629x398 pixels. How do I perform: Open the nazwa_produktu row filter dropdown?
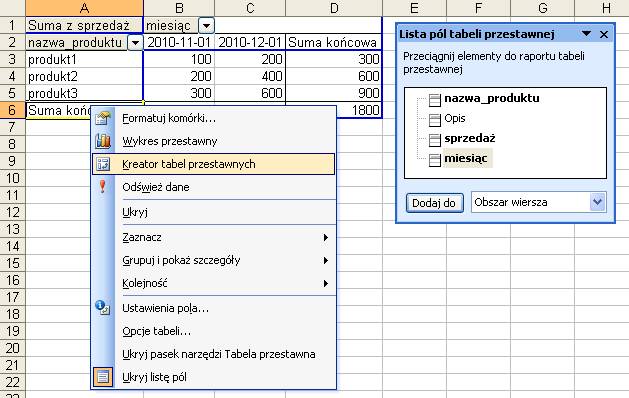point(135,43)
